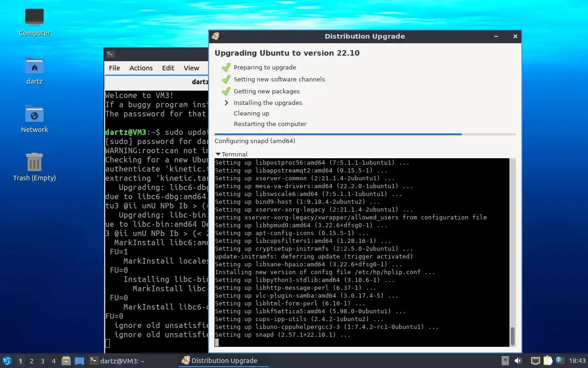Click the 'Setting new software channels' green checkmark
This screenshot has width=588, height=368.
(x=226, y=79)
